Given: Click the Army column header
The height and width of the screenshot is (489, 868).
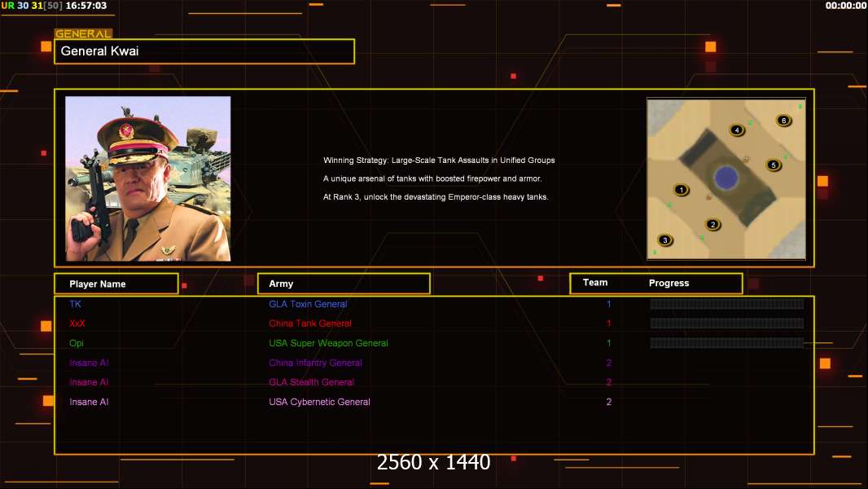Looking at the screenshot, I should [344, 284].
